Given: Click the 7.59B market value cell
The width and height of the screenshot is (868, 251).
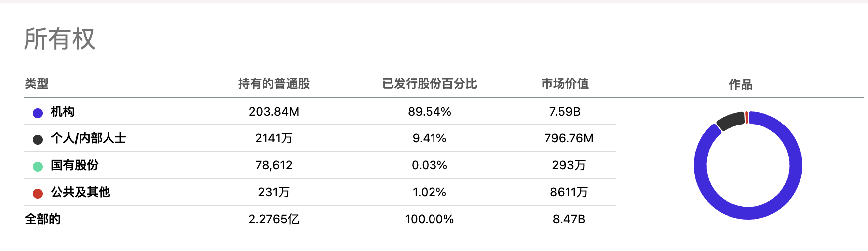Looking at the screenshot, I should pyautogui.click(x=565, y=112).
